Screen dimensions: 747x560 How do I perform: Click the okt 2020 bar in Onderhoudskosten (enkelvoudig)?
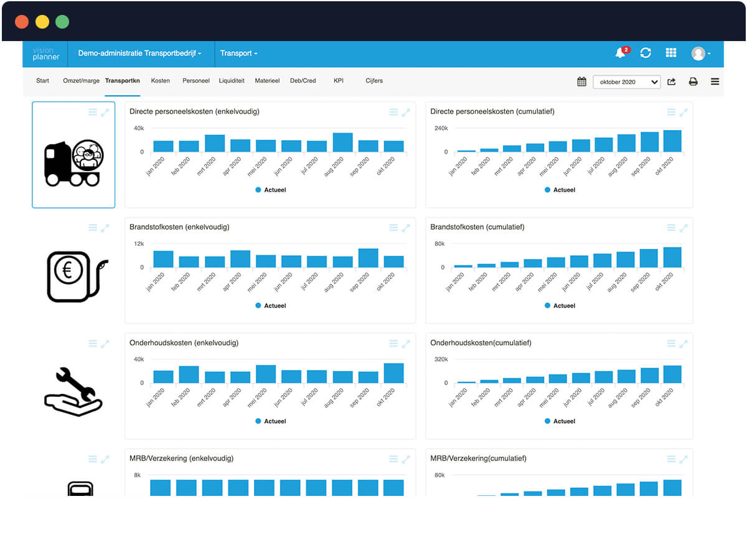click(x=393, y=373)
